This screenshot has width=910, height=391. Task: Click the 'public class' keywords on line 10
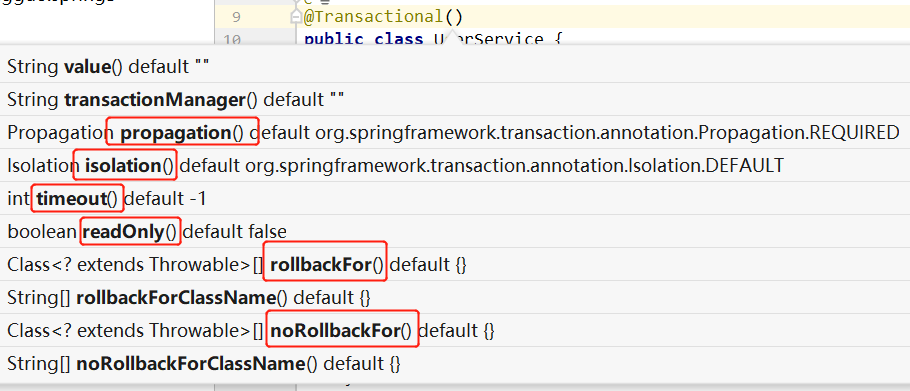click(x=363, y=39)
